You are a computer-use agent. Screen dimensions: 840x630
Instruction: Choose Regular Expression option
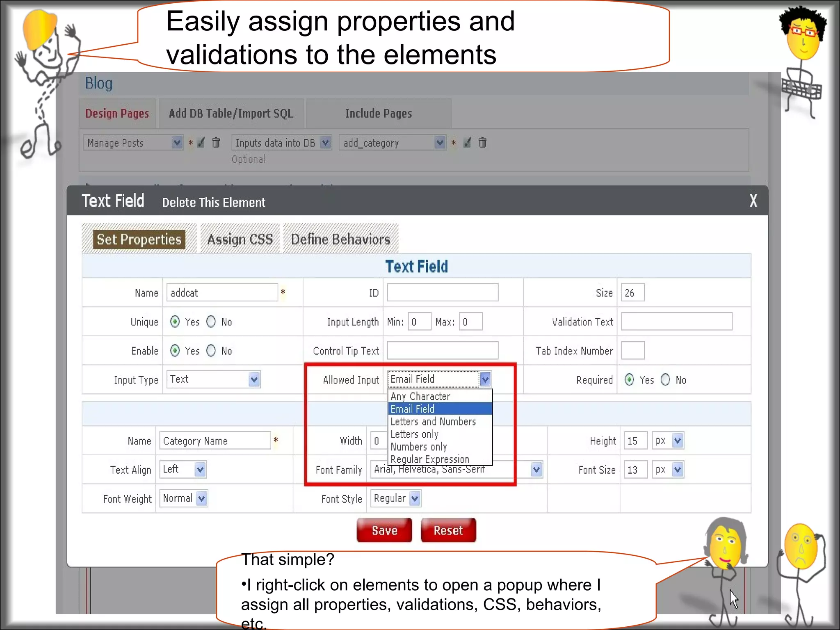click(x=440, y=459)
